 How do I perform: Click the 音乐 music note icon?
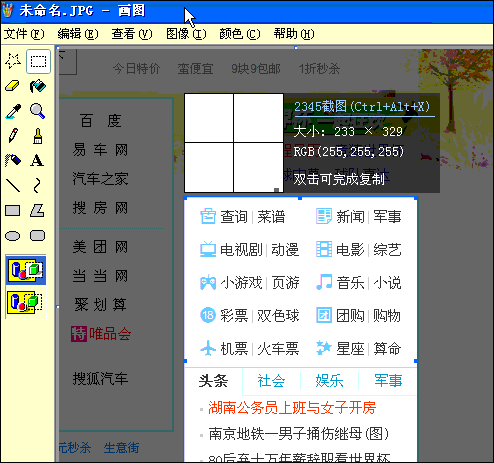pyautogui.click(x=324, y=282)
